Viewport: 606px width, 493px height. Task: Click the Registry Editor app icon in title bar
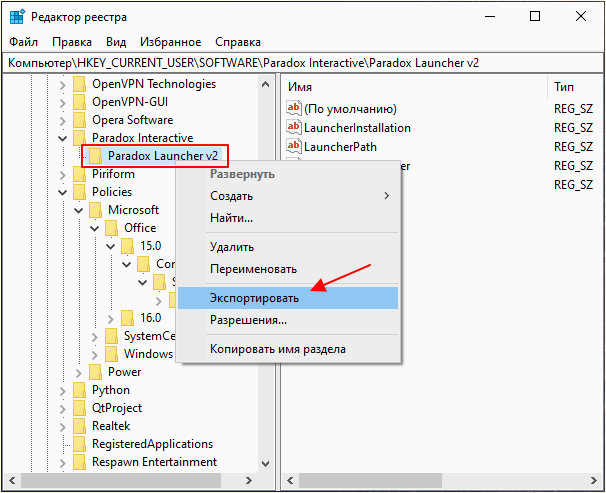point(17,17)
